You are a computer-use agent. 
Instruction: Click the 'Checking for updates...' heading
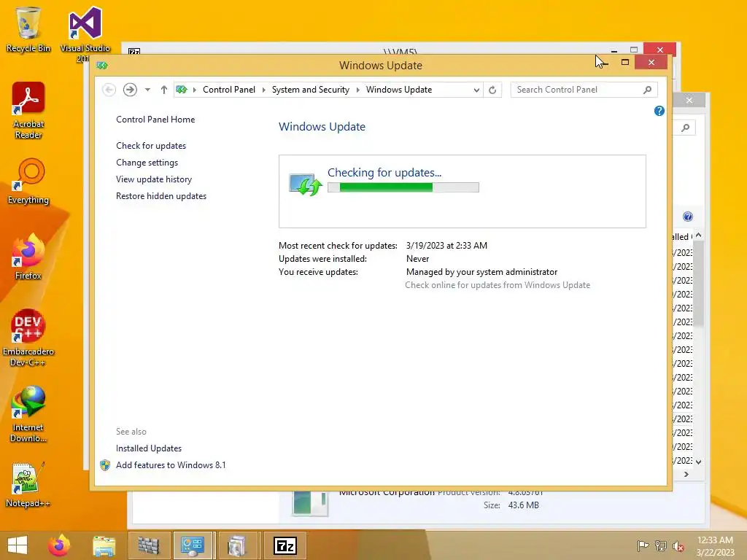(x=384, y=172)
